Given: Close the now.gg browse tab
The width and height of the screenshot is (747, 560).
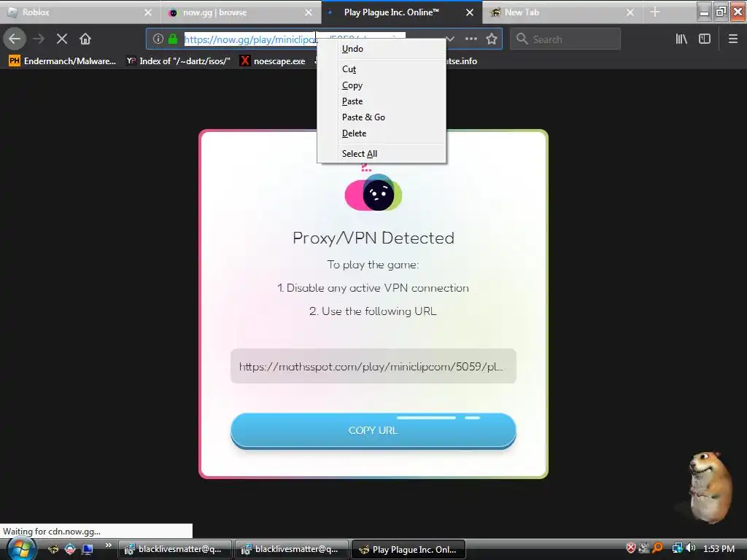Looking at the screenshot, I should tap(309, 12).
